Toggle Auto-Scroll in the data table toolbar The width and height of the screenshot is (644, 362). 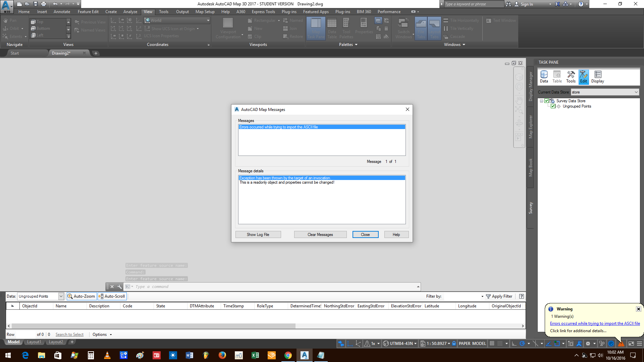(112, 296)
